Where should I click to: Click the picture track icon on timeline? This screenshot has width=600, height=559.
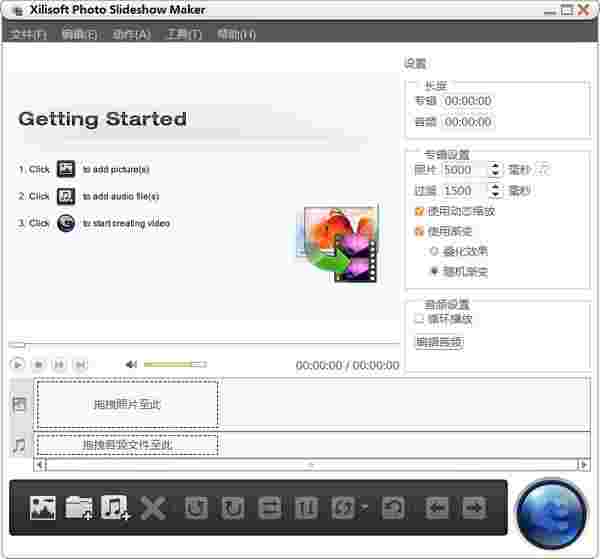19,405
